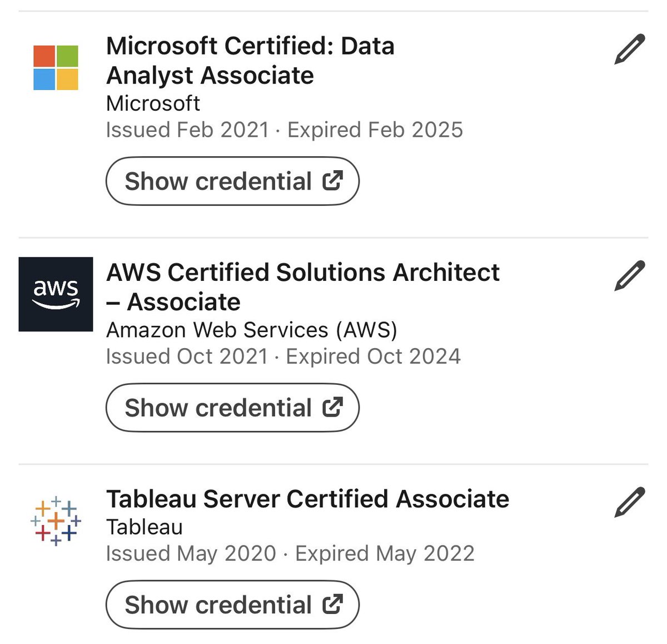This screenshot has width=667, height=644.
Task: Show credential for AWS Solutions Architect
Action: click(232, 408)
